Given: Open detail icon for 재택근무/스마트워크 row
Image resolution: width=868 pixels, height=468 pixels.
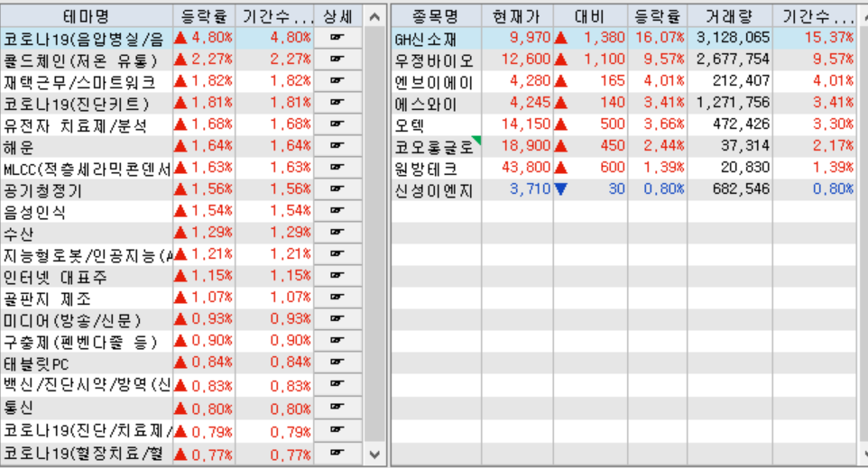Looking at the screenshot, I should pos(337,81).
